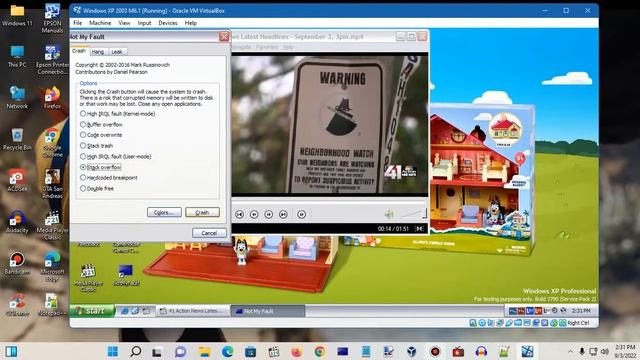Viewport: 640px width, 360px height.
Task: Open the VirtualBox Devices menu
Action: click(168, 23)
